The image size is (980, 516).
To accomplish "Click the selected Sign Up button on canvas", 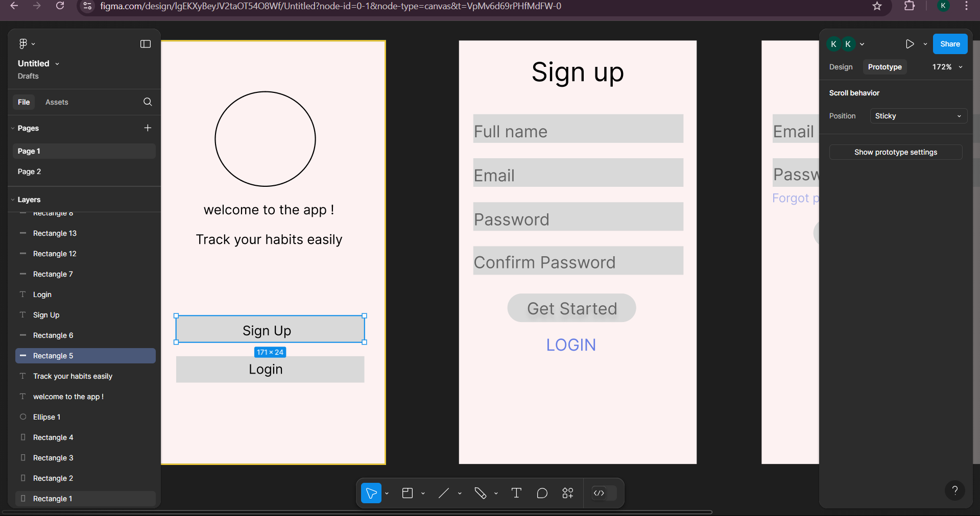I will [x=270, y=329].
